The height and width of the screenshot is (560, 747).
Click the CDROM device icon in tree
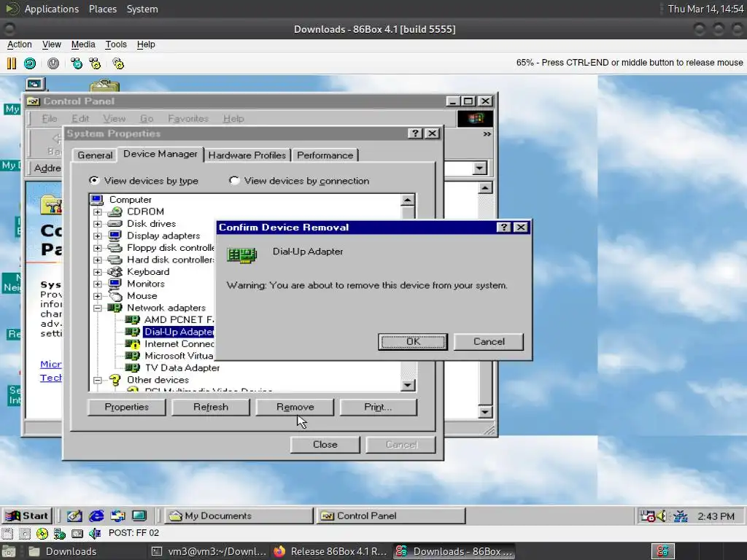coord(115,211)
